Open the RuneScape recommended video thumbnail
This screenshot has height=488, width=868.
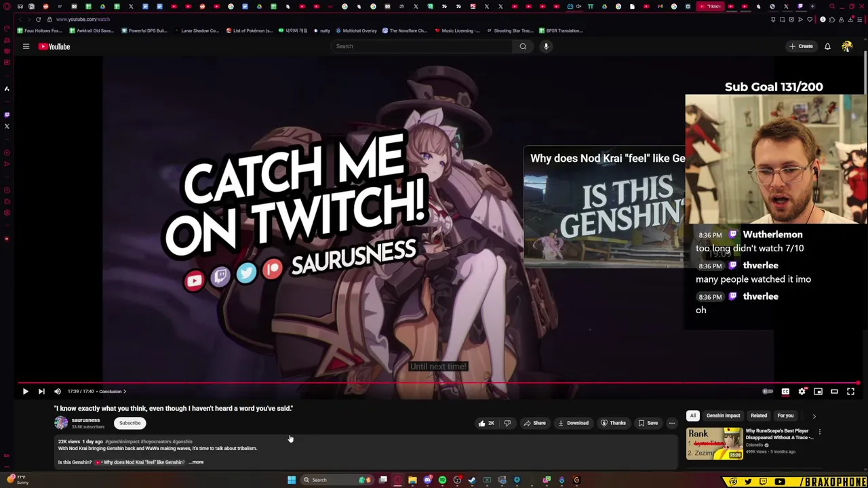point(715,444)
